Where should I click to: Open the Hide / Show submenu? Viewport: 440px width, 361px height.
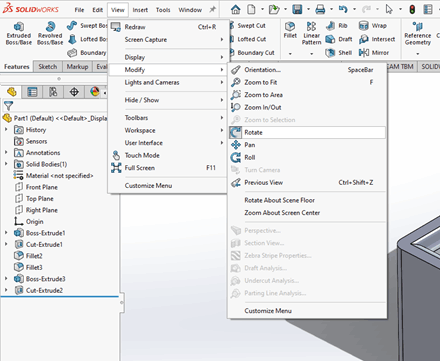pyautogui.click(x=168, y=100)
